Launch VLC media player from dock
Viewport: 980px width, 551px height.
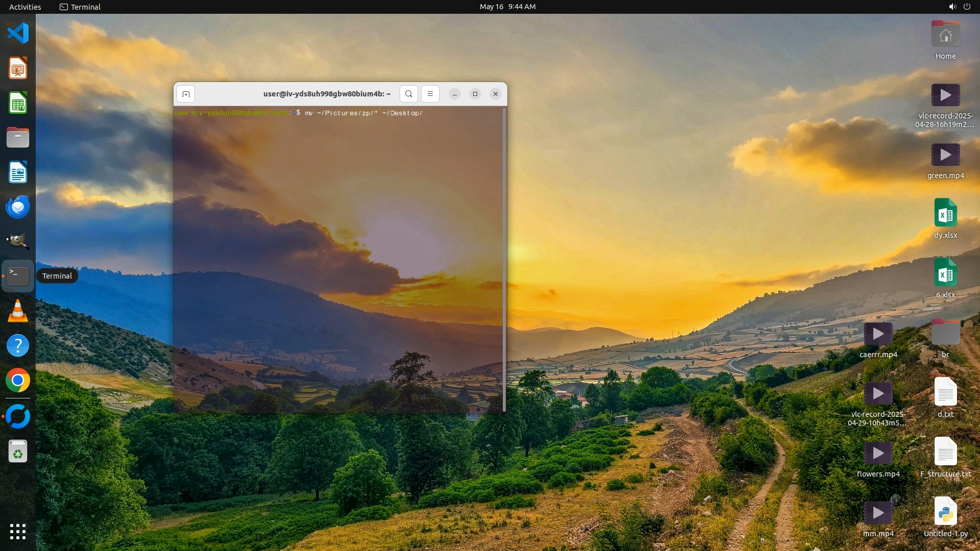18,311
